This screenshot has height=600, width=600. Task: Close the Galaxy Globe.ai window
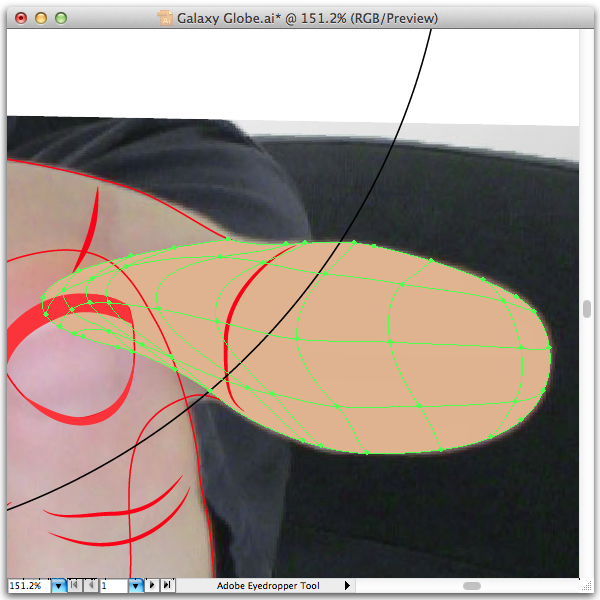(21, 18)
